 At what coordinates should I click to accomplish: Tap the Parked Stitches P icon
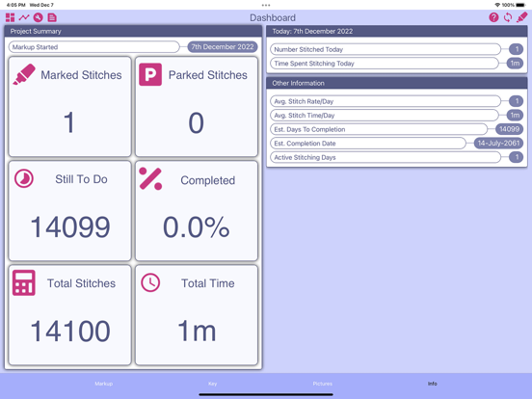(150, 74)
